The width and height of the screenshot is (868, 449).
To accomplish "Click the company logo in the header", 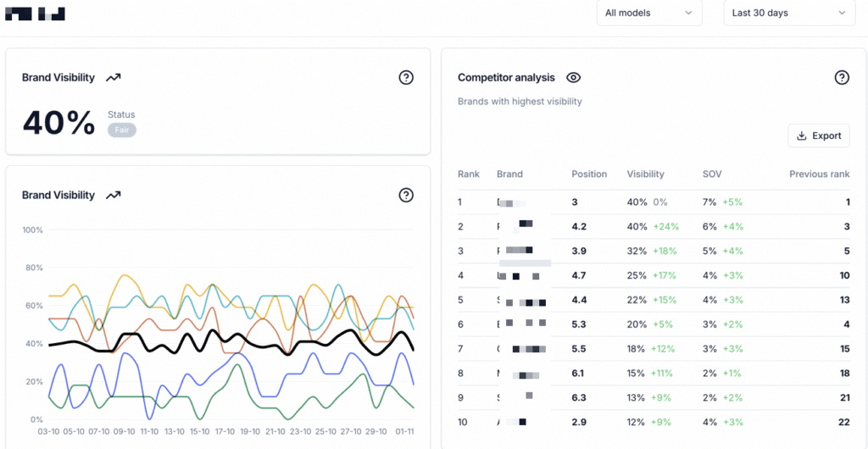I will 35,14.
